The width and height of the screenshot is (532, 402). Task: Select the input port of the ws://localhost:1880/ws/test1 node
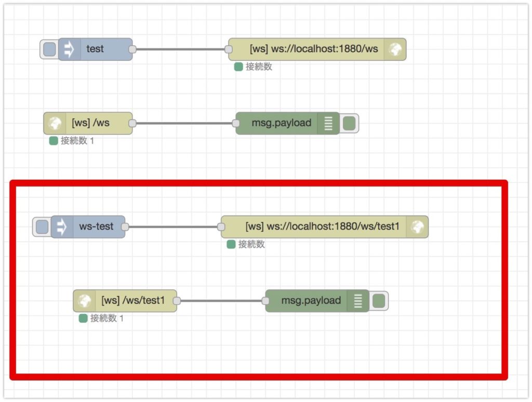point(221,227)
